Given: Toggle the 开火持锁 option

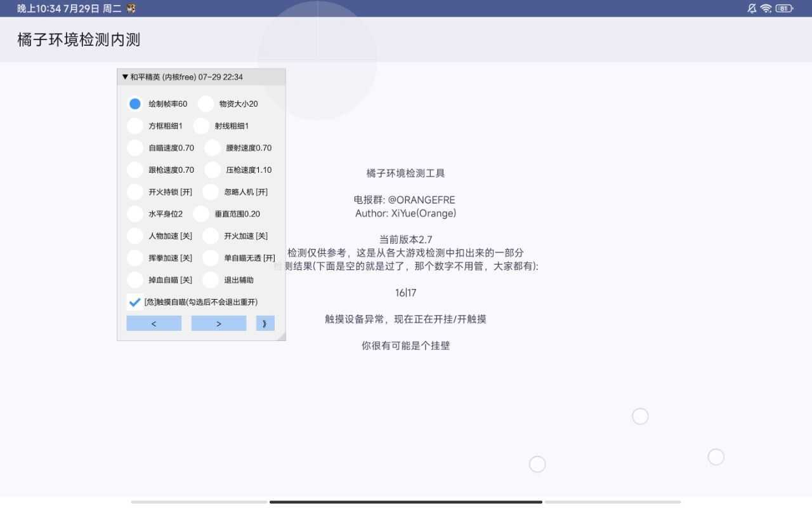Looking at the screenshot, I should [x=135, y=192].
